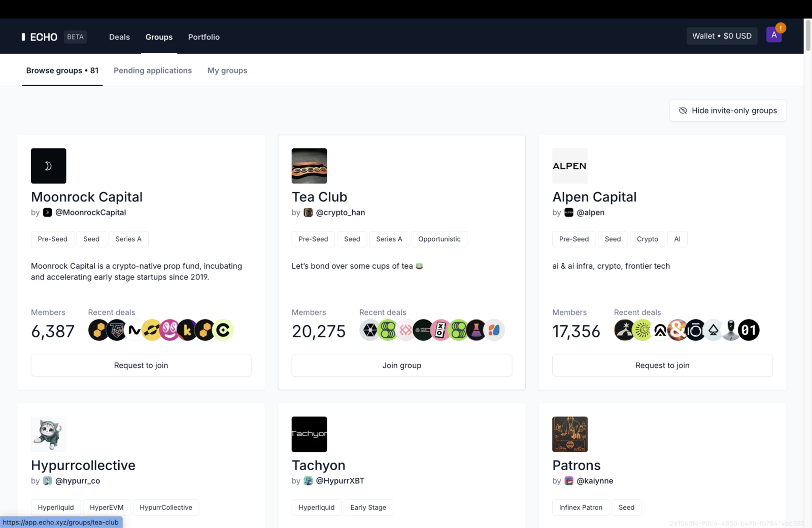This screenshot has width=812, height=528.
Task: Click the ECHO logo in the header
Action: (x=39, y=37)
